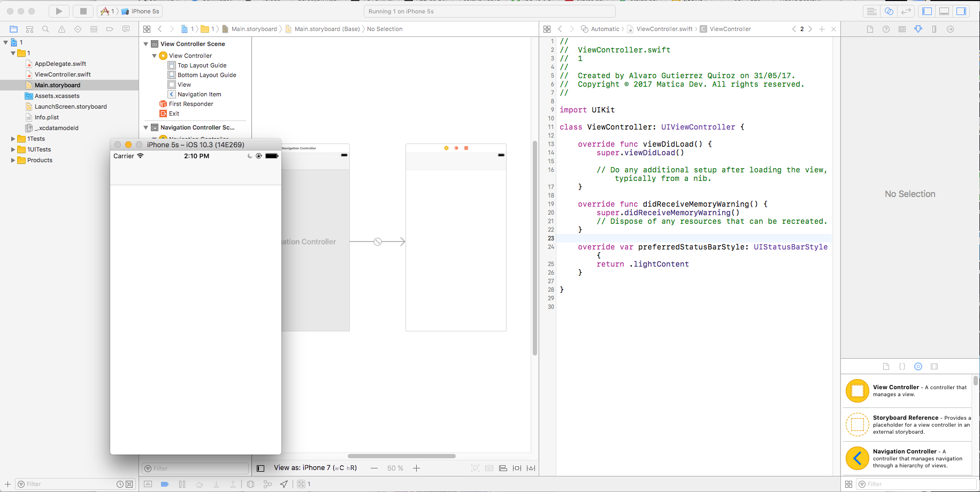Select AppDelegate.swift in the project navigator
This screenshot has width=980, height=492.
[x=60, y=64]
